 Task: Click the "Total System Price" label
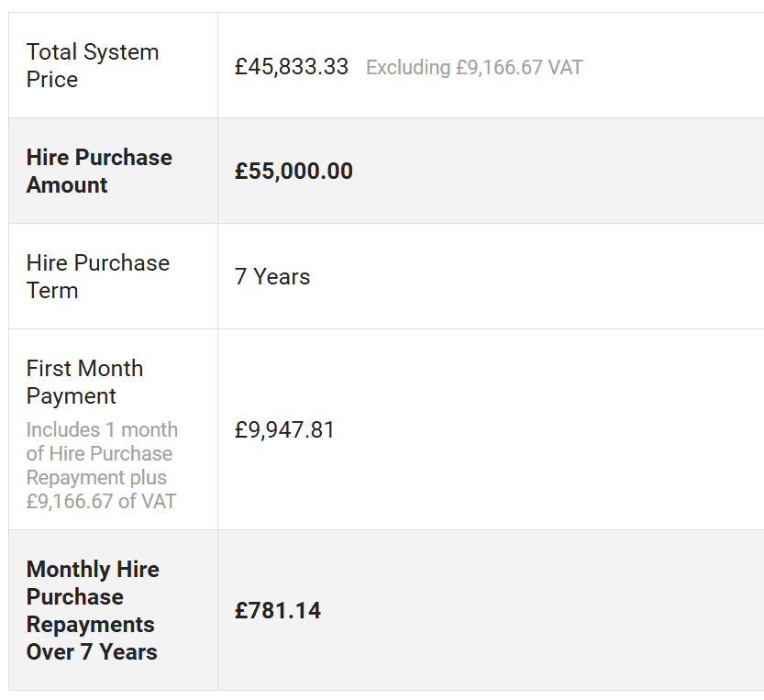coord(92,65)
